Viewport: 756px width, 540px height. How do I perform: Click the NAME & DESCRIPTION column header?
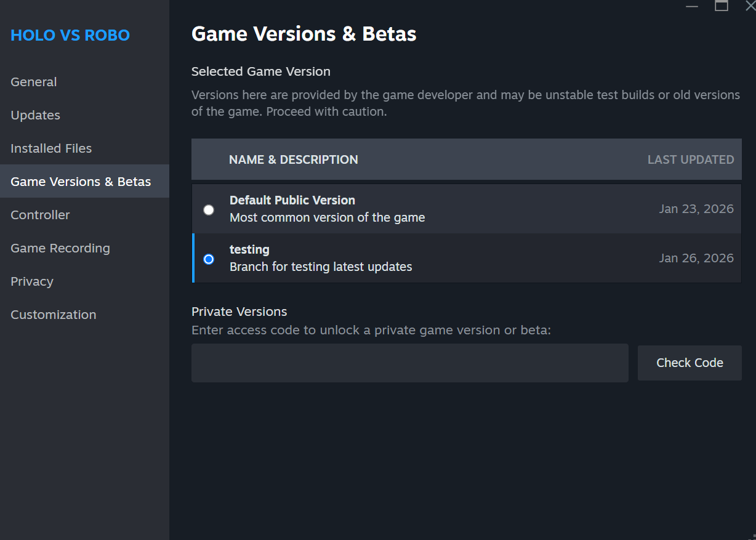[x=293, y=159]
